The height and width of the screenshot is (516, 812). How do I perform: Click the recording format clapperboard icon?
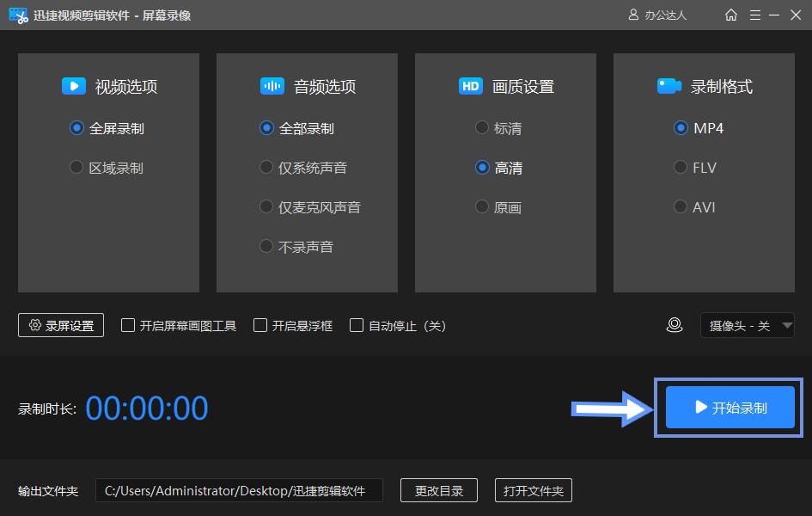tap(669, 85)
